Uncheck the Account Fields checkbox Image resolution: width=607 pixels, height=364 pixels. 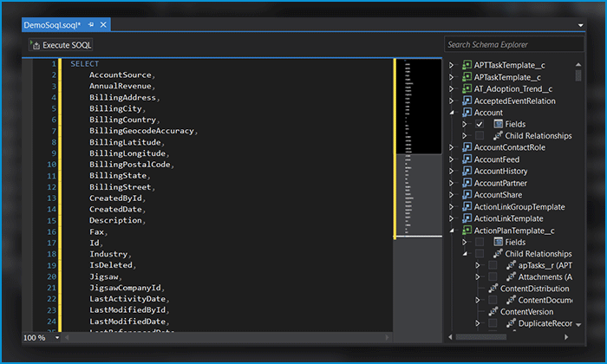coord(480,124)
